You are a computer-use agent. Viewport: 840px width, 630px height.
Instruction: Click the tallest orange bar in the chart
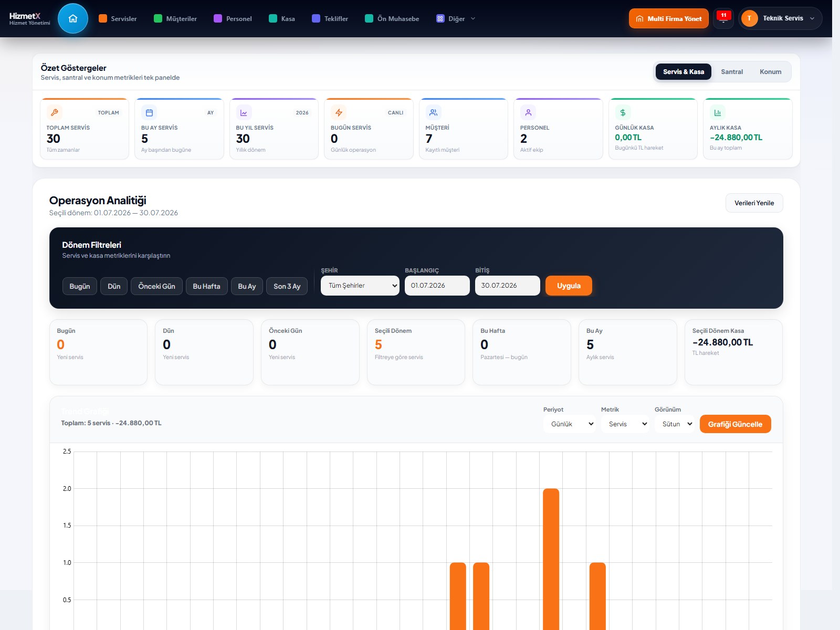click(x=551, y=559)
